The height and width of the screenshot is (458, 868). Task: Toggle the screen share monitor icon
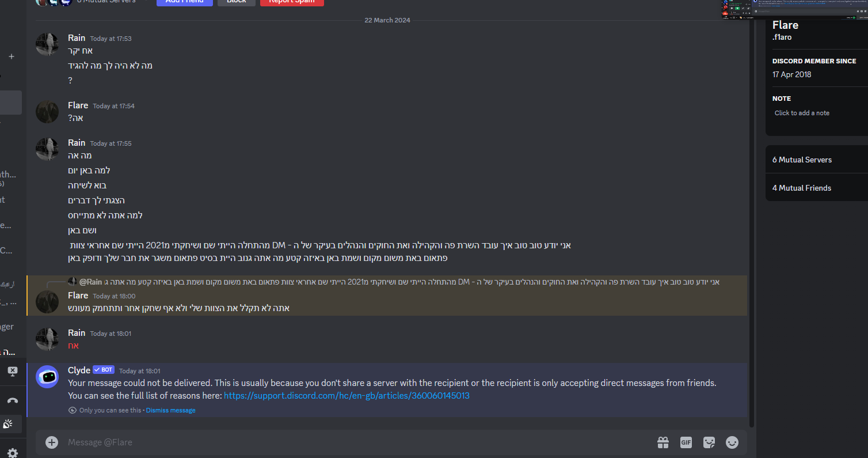pos(12,371)
